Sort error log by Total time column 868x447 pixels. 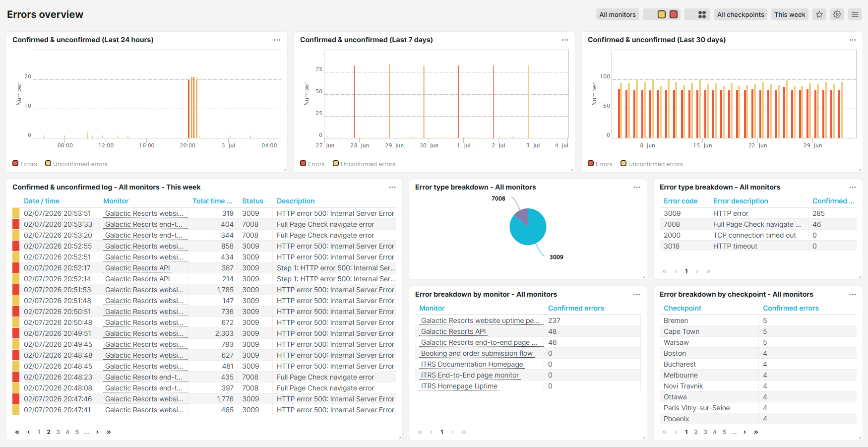click(212, 201)
